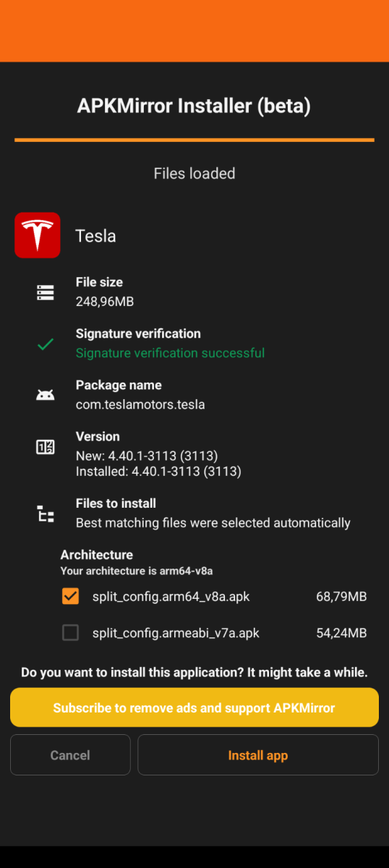The height and width of the screenshot is (868, 389).
Task: Tap the red Tesla app icon
Action: (x=38, y=235)
